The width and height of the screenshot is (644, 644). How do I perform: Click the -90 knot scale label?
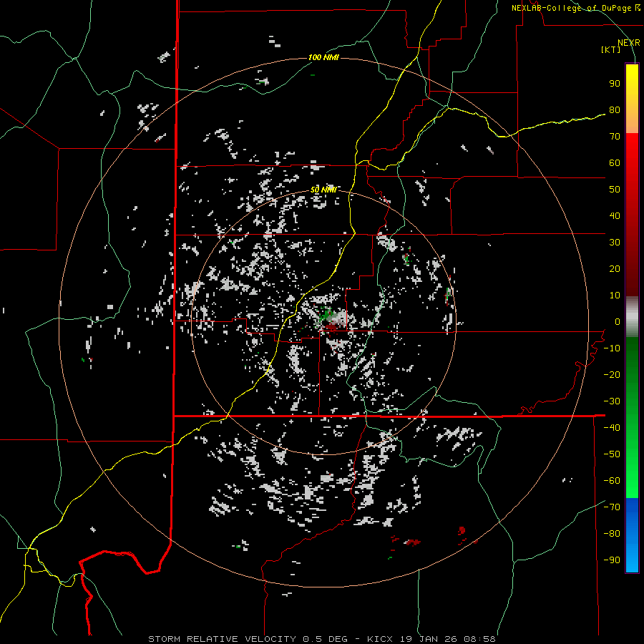click(612, 560)
